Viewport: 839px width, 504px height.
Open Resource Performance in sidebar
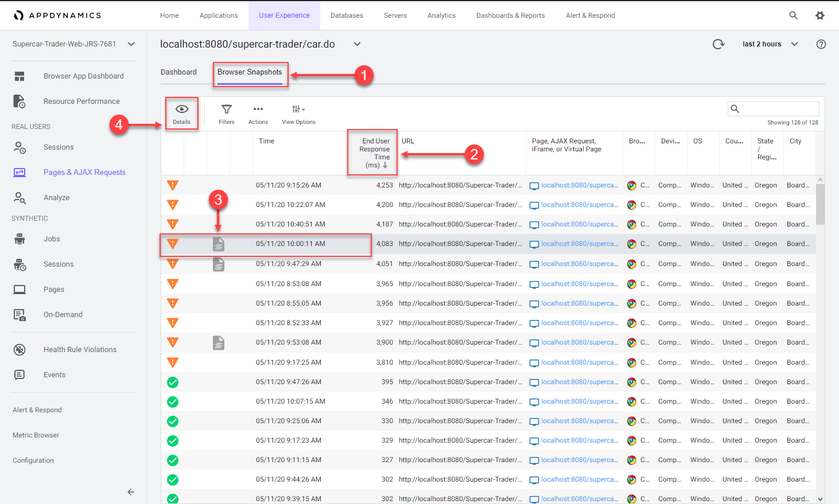(81, 101)
